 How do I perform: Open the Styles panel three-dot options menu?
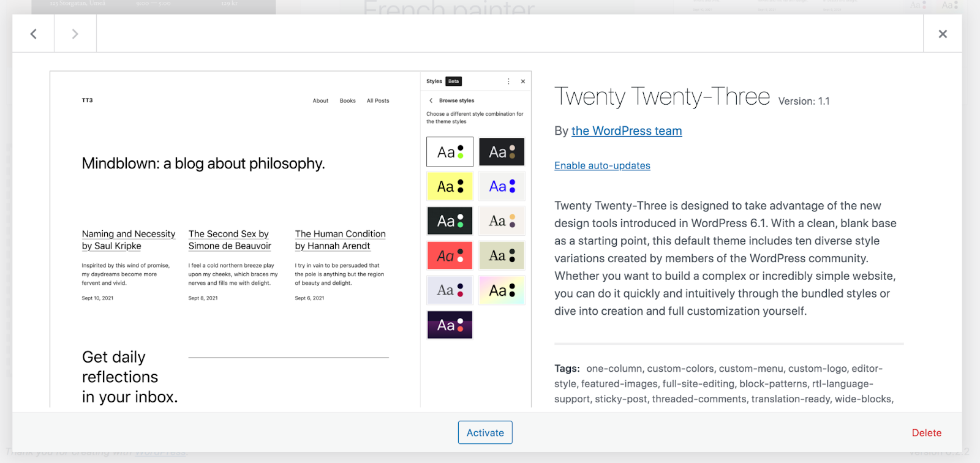pyautogui.click(x=508, y=81)
